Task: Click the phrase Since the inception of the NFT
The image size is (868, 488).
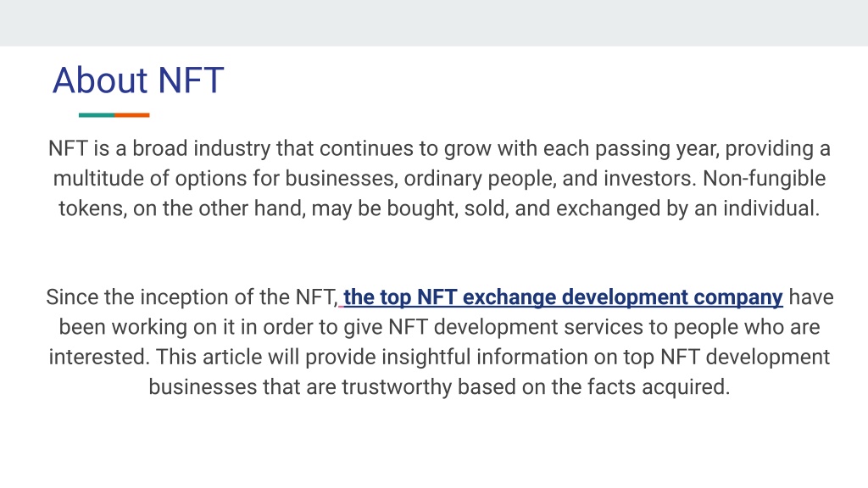Action: coord(192,297)
